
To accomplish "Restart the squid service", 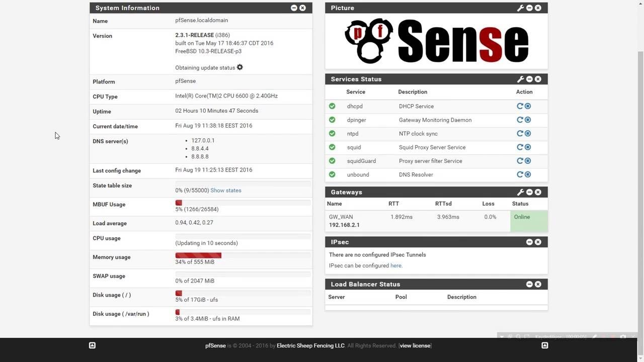I will 520,147.
